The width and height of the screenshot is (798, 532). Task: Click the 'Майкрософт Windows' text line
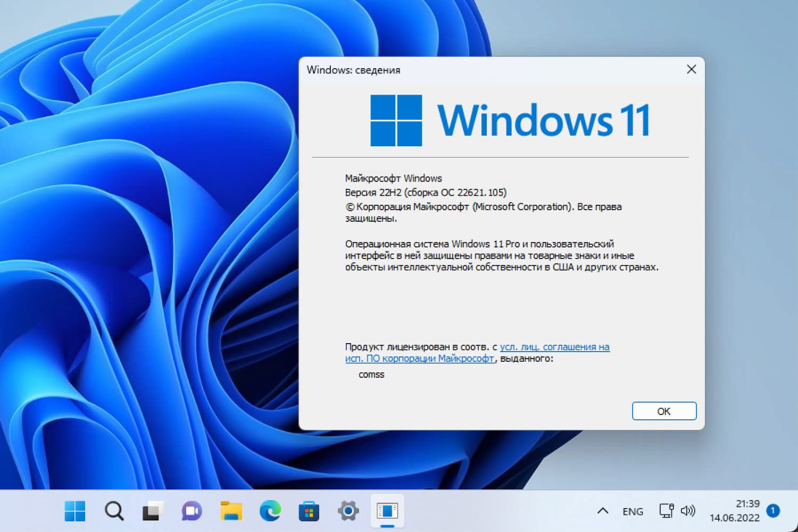pos(394,178)
